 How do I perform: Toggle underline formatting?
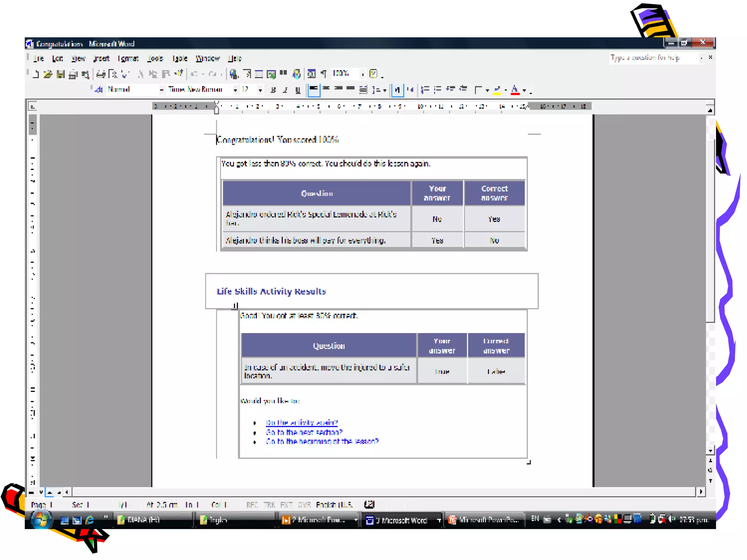coord(298,90)
